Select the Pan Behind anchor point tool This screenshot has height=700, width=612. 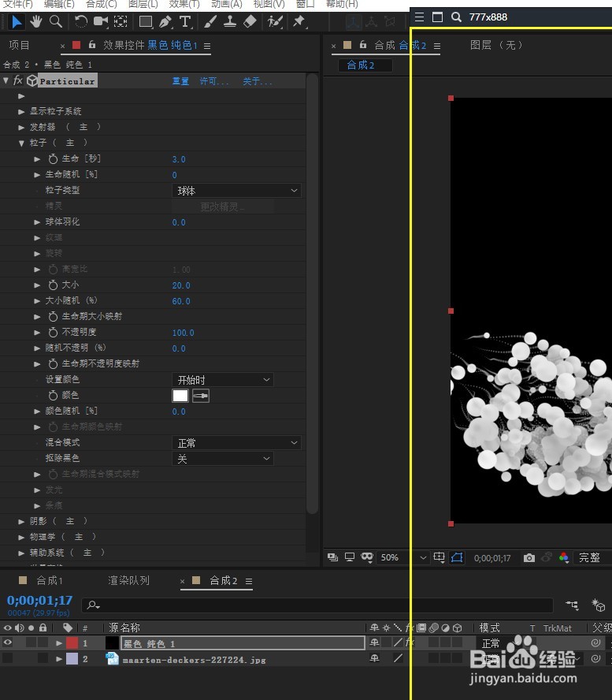coord(121,21)
